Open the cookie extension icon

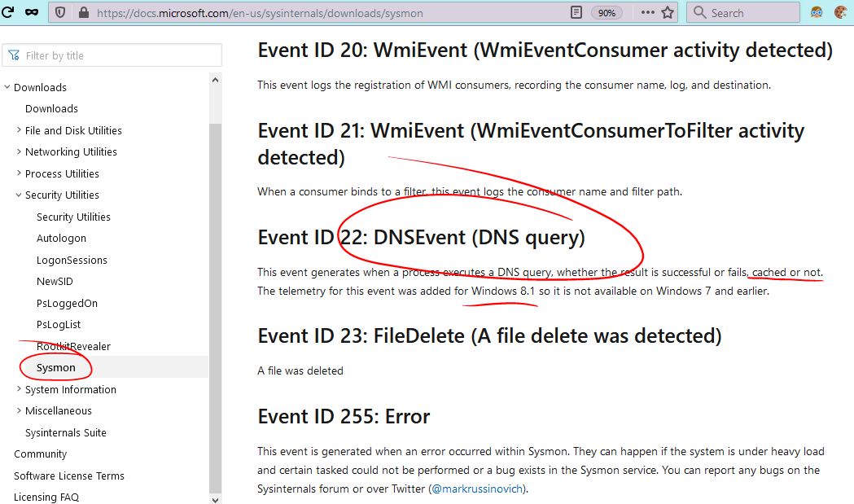842,12
